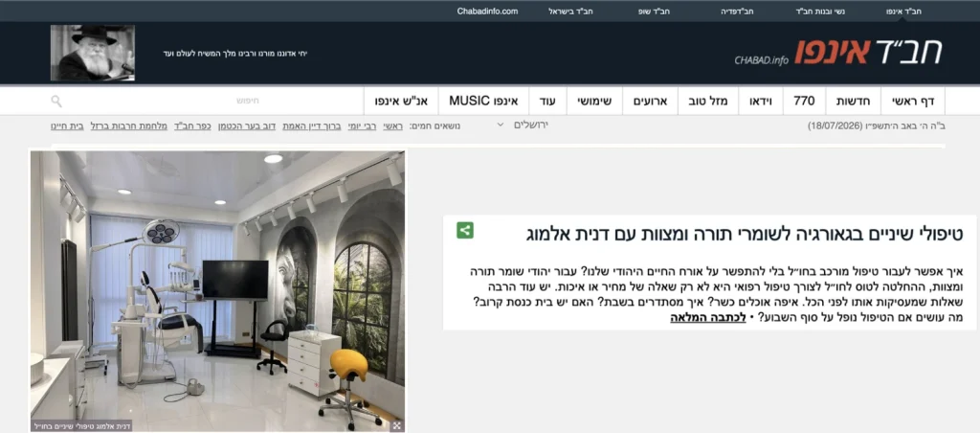
Task: Open the לכתבה המלאה full article link
Action: click(x=707, y=318)
